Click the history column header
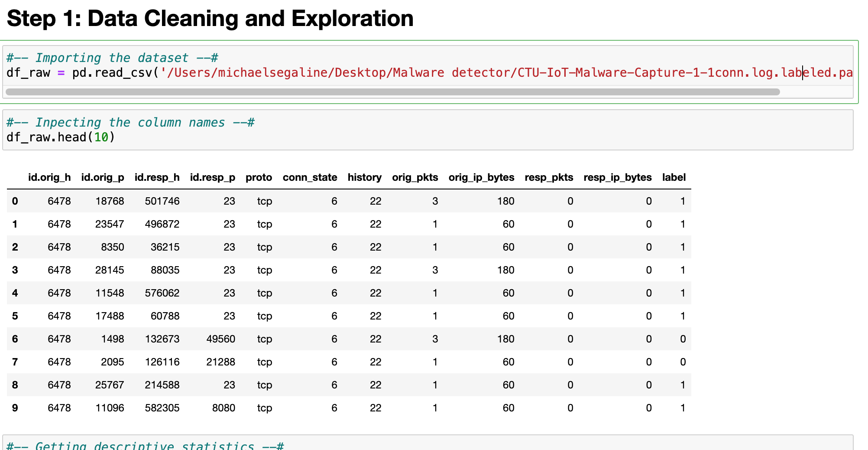 tap(364, 177)
